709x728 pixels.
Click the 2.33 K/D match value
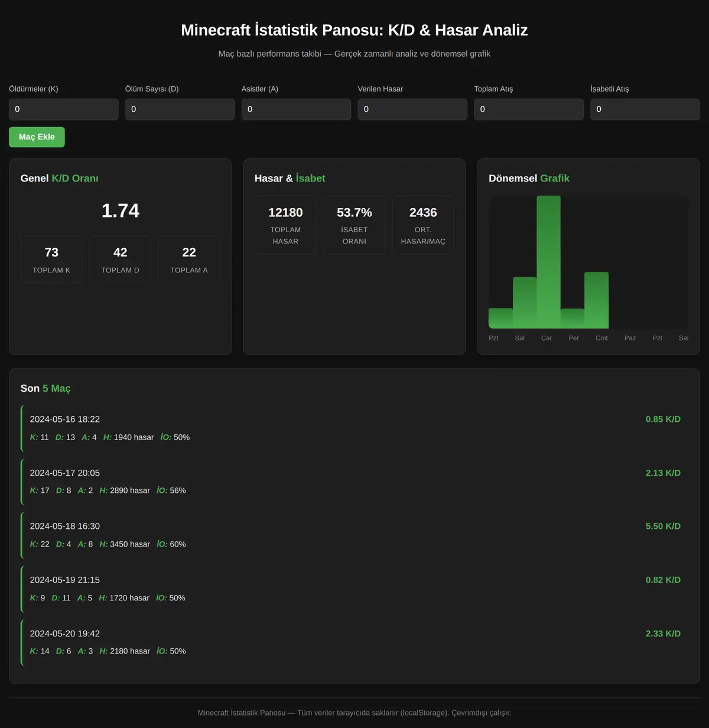[x=663, y=634]
